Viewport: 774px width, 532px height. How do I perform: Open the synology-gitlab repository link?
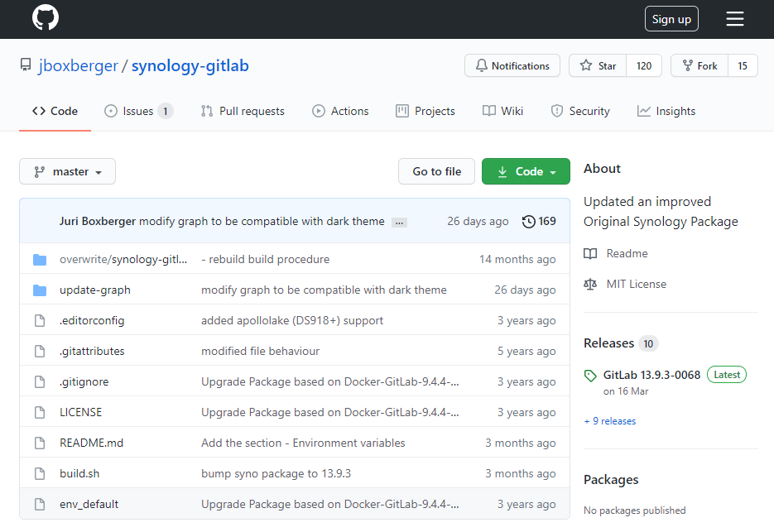coord(190,65)
